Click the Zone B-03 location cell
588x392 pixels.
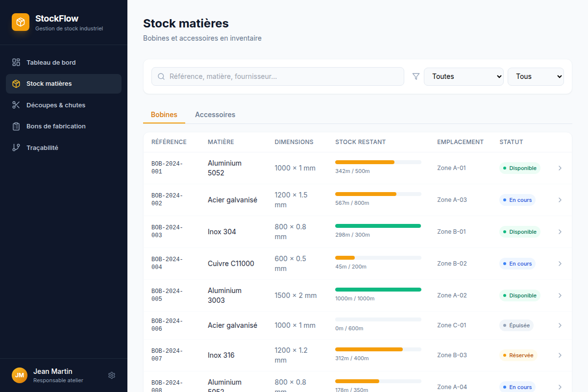coord(452,355)
